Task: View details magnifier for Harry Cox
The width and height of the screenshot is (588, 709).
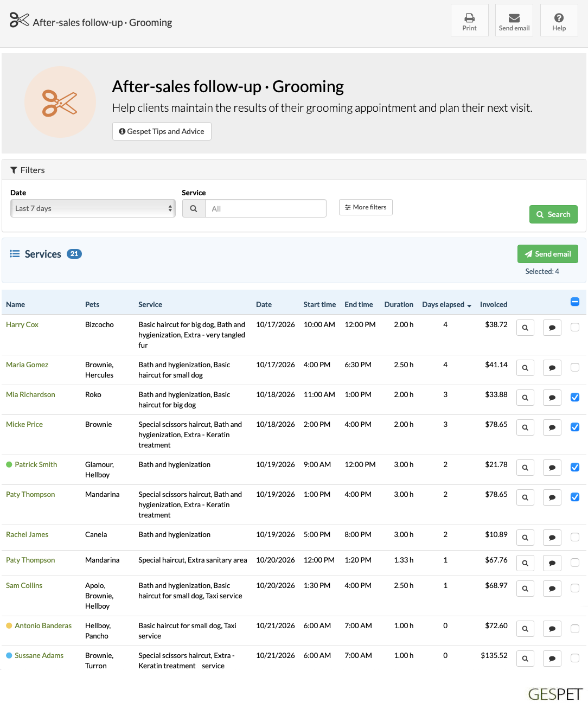Action: (525, 328)
